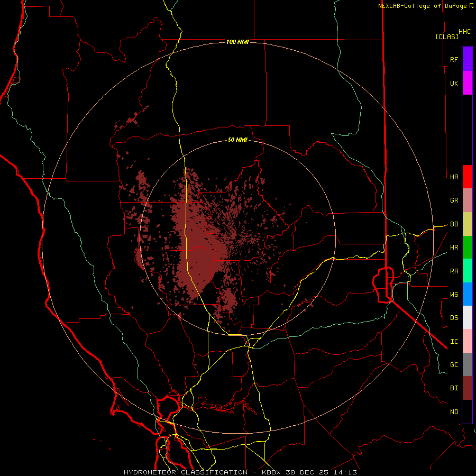
Task: Click the DS legend label
Action: (454, 318)
